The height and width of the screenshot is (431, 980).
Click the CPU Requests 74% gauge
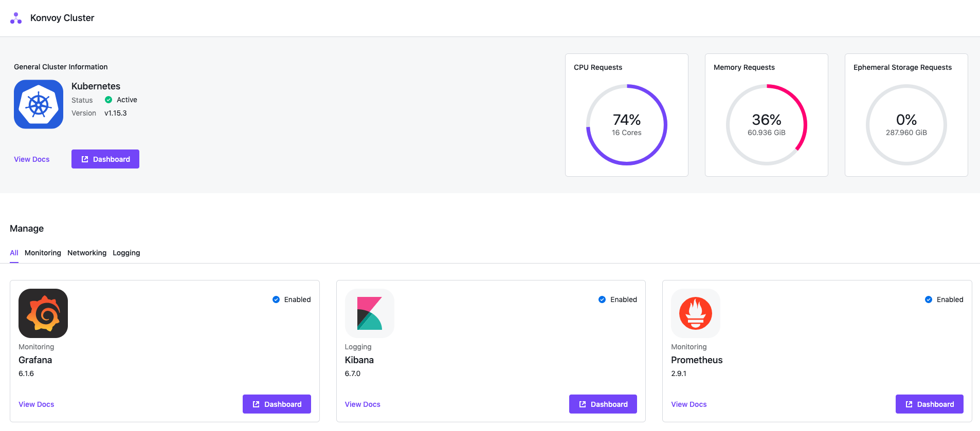pos(626,125)
